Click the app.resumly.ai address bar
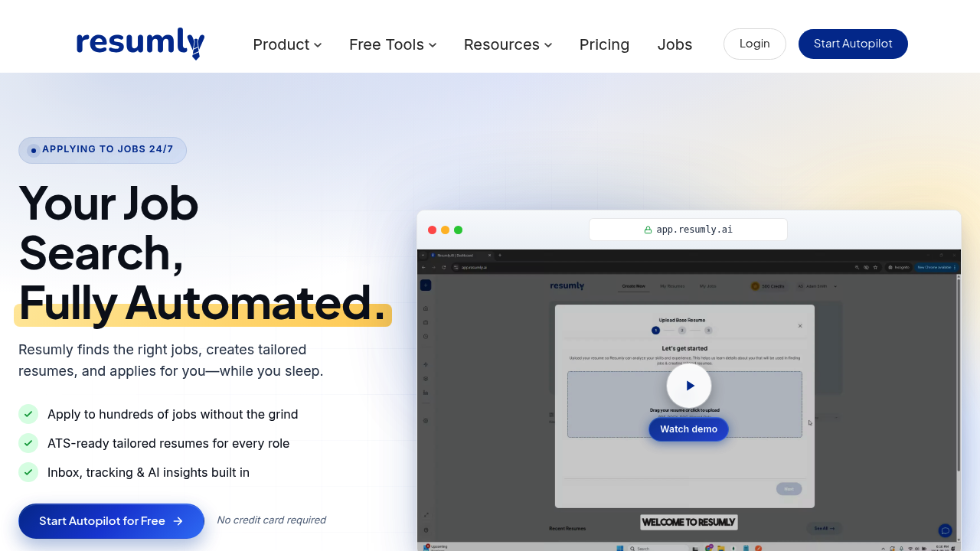The image size is (980, 551). click(688, 230)
